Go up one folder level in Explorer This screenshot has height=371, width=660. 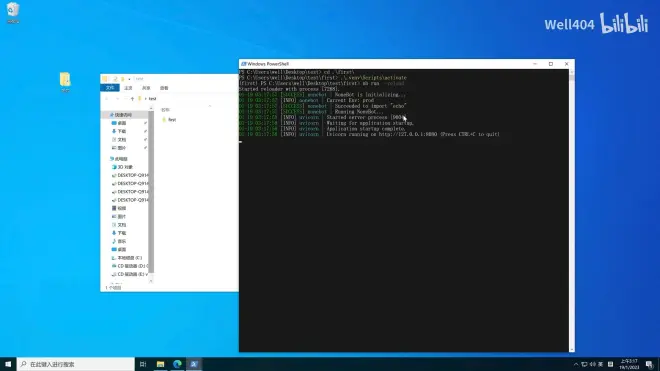[132, 99]
